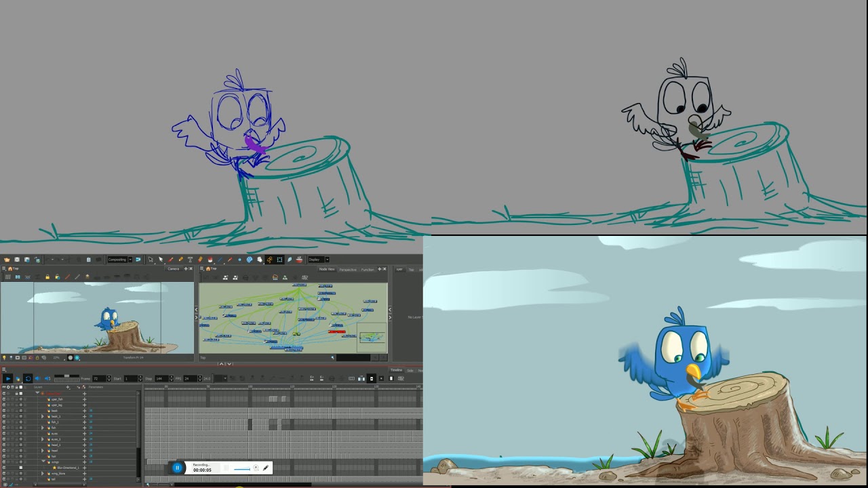The width and height of the screenshot is (868, 488).
Task: Select the uper_leg layer
Action: point(57,405)
